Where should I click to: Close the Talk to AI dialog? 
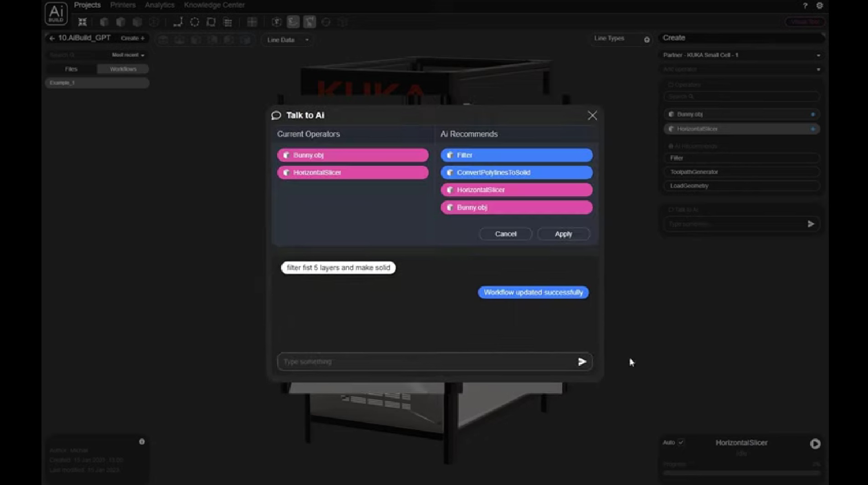tap(592, 116)
